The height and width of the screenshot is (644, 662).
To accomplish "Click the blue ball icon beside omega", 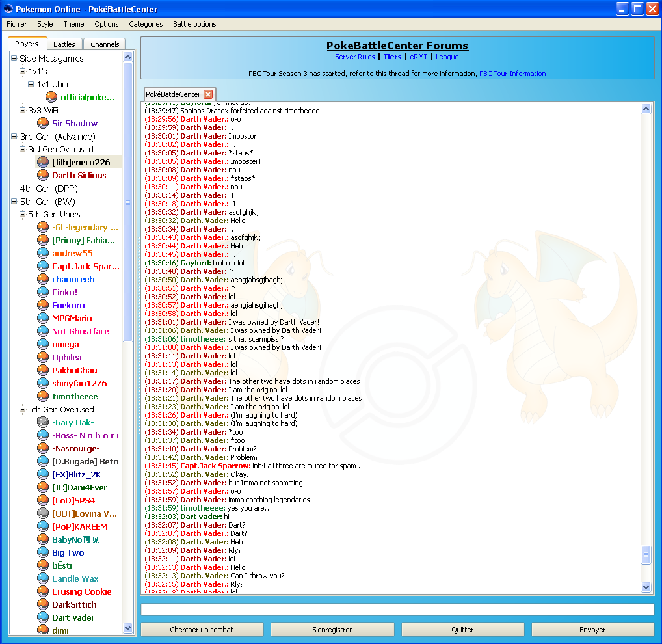I will [43, 345].
